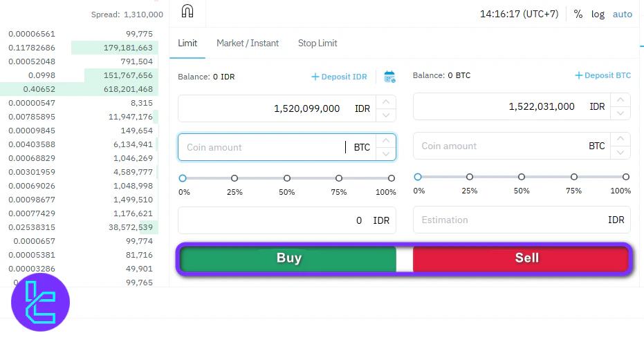The width and height of the screenshot is (644, 344).
Task: Set buy slider to 100%
Action: click(x=392, y=178)
